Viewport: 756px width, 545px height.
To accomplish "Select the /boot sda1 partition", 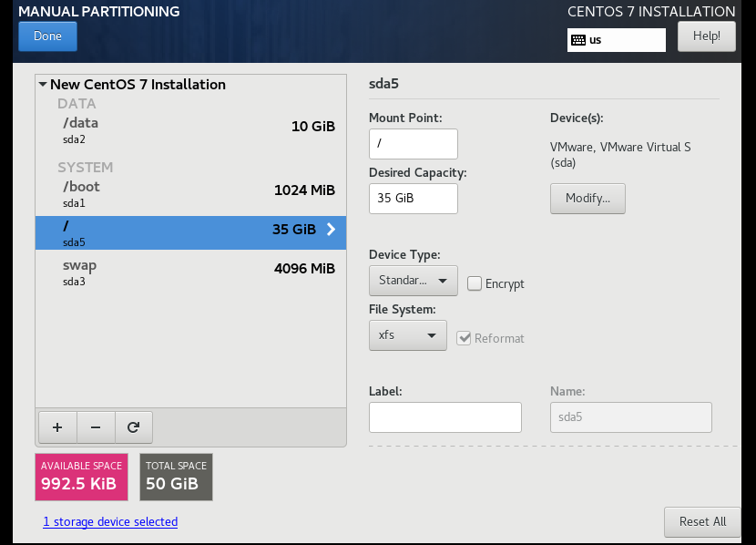I will (x=190, y=194).
